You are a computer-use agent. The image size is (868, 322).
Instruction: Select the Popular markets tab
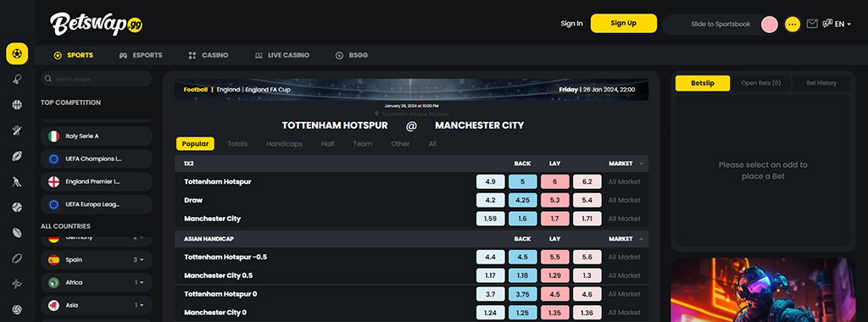(x=195, y=144)
